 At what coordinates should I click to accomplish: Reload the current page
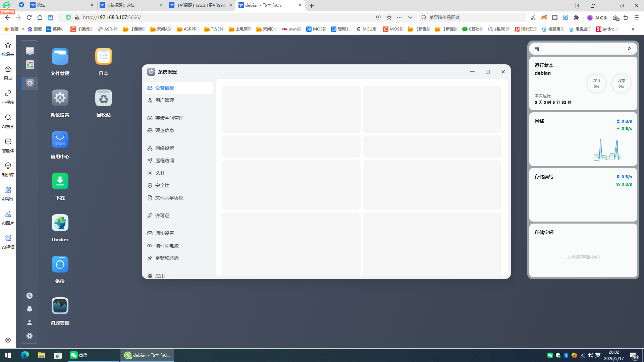coord(29,17)
